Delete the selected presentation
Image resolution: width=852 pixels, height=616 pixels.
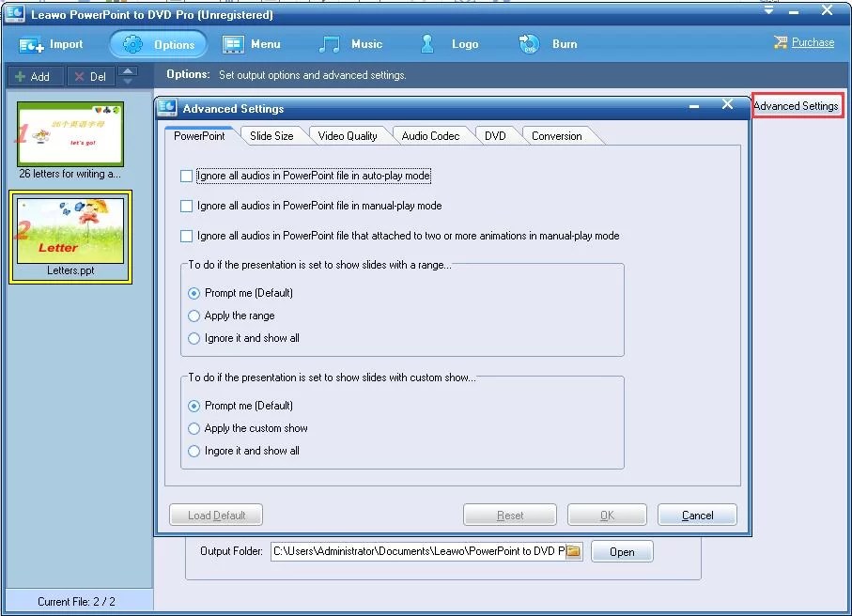coord(91,76)
